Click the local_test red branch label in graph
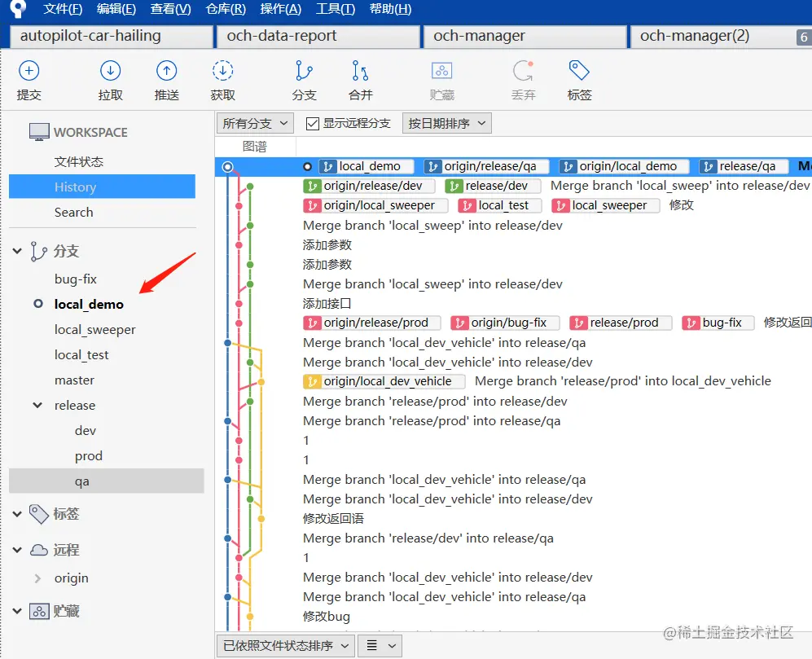Image resolution: width=812 pixels, height=659 pixels. coord(500,205)
